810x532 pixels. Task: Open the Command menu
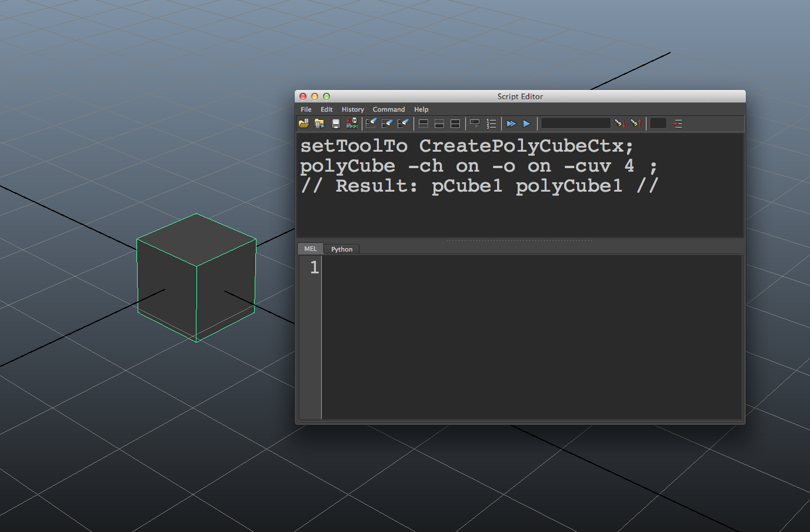(388, 109)
